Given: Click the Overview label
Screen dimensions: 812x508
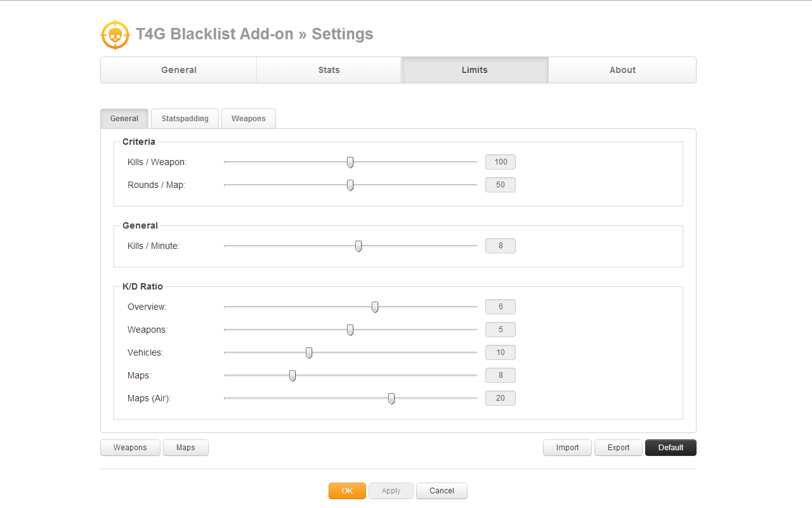Looking at the screenshot, I should [147, 307].
